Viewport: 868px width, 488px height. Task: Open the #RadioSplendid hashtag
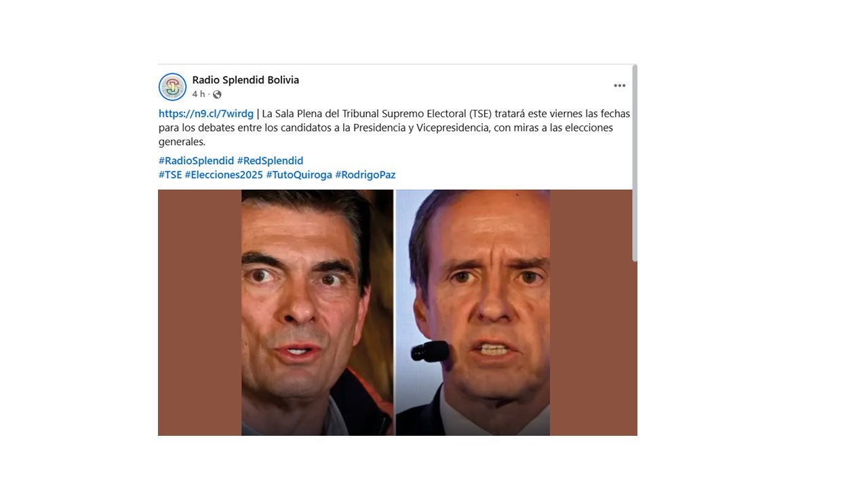coord(196,161)
